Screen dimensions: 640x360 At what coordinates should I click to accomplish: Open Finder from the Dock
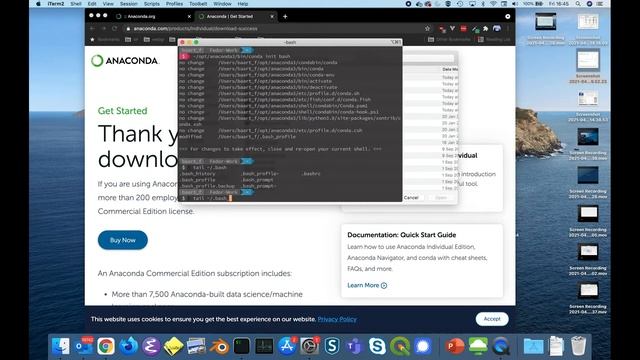61,346
